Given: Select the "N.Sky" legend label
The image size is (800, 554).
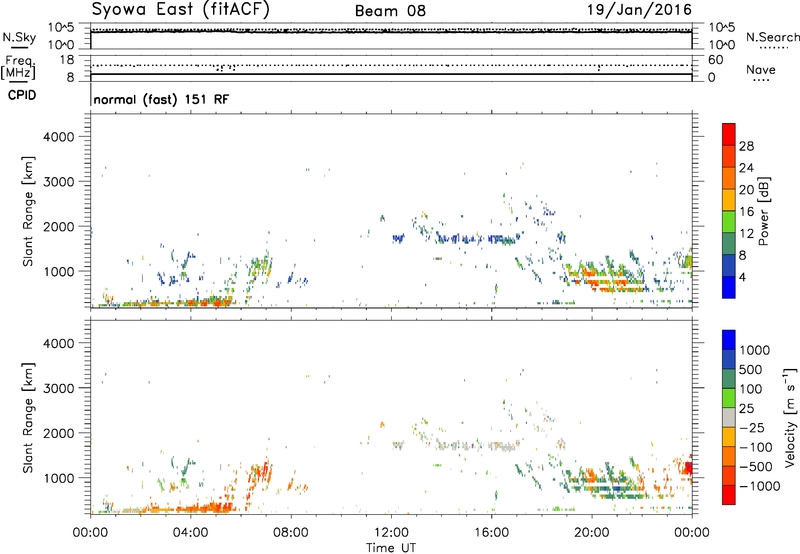Looking at the screenshot, I should pyautogui.click(x=19, y=37).
